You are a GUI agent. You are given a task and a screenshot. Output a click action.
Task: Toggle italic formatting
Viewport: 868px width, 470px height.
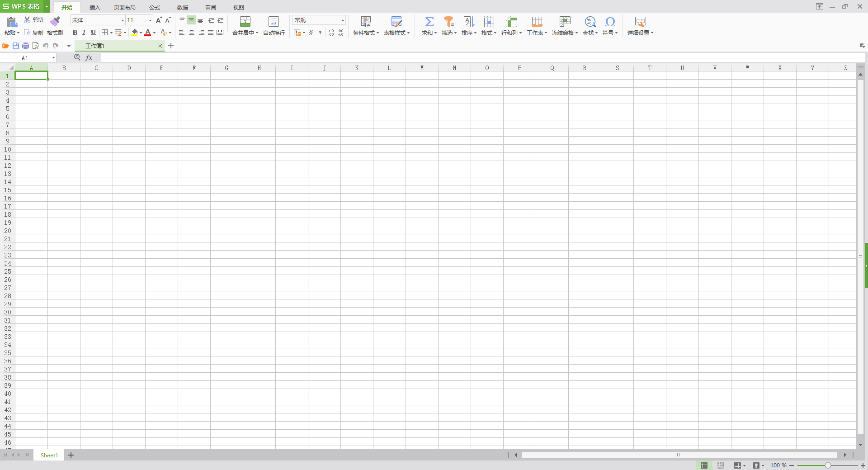coord(84,33)
